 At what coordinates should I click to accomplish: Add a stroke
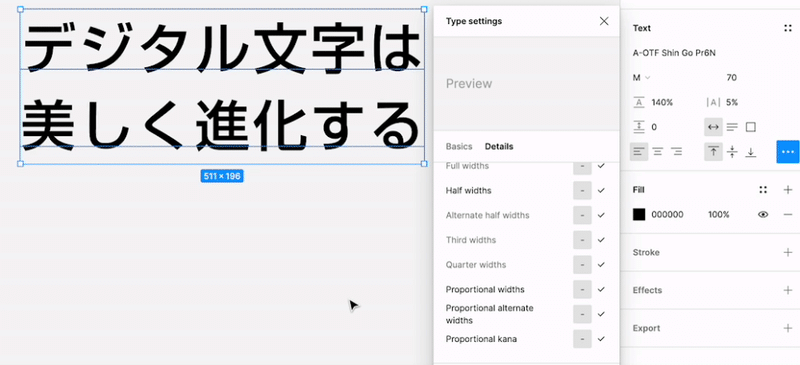pos(788,252)
